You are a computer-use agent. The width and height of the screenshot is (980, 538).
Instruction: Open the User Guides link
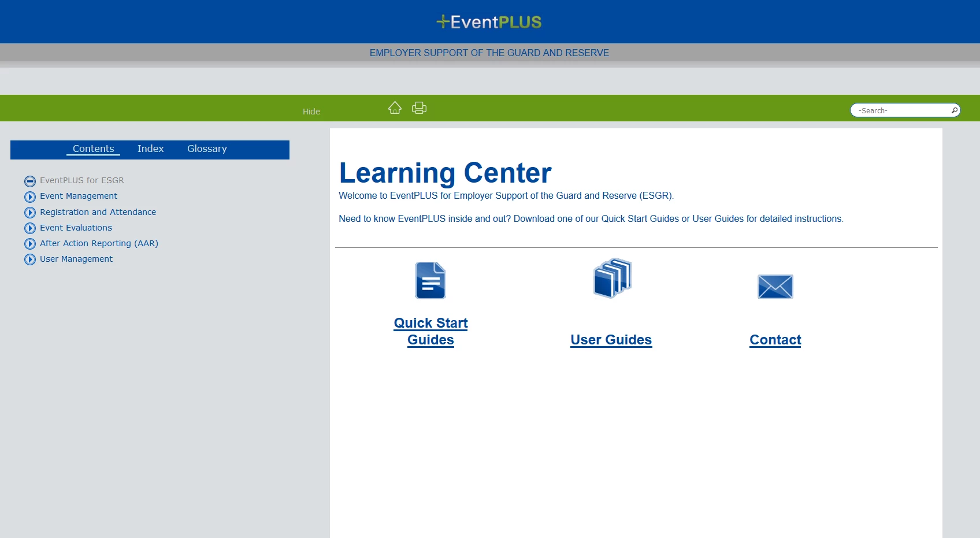[611, 340]
